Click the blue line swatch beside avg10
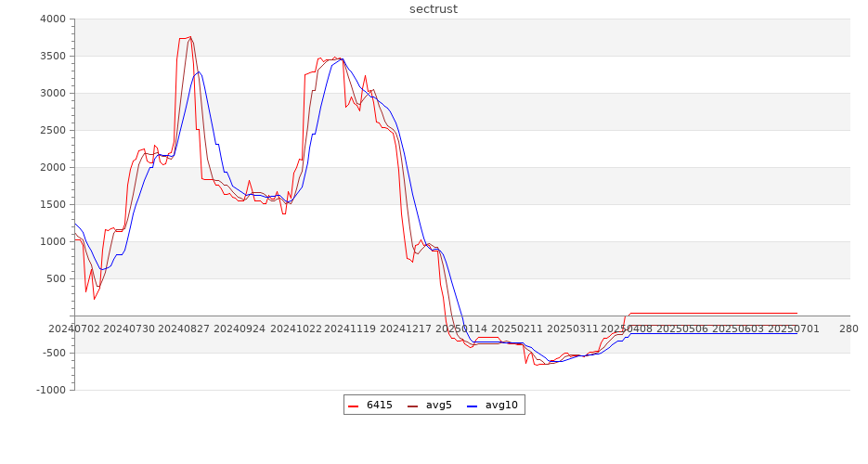Viewport: 868px width, 464px height. coord(473,406)
